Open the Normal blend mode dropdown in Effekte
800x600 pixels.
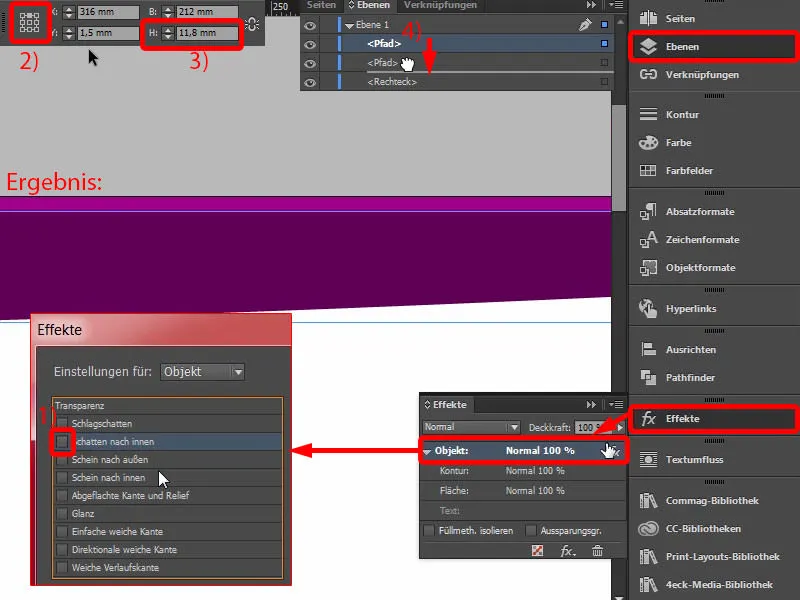[471, 427]
